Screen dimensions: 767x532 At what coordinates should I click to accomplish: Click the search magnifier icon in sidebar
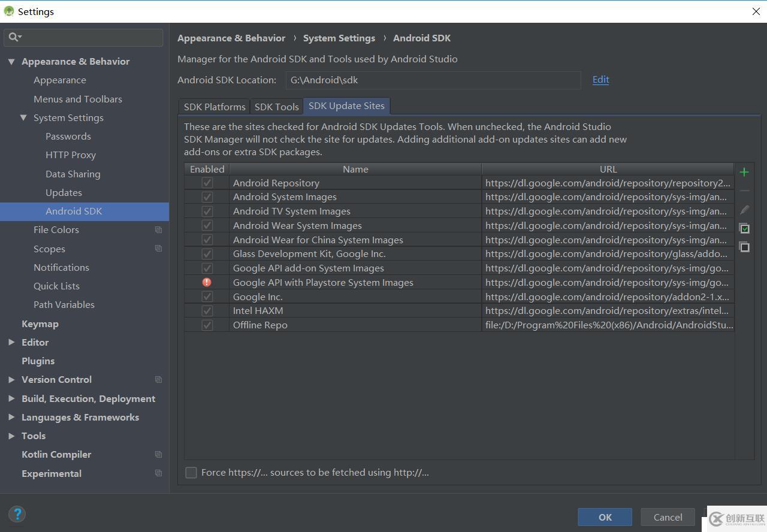point(14,37)
